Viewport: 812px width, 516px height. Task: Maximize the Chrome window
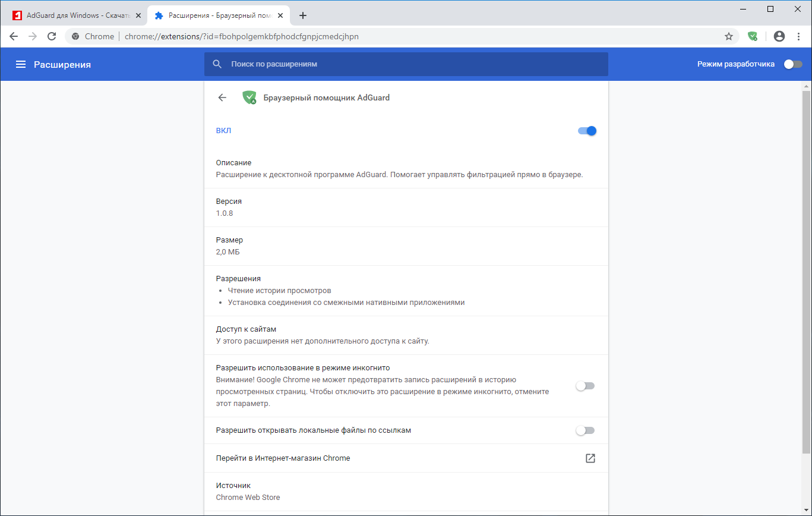[x=770, y=9]
